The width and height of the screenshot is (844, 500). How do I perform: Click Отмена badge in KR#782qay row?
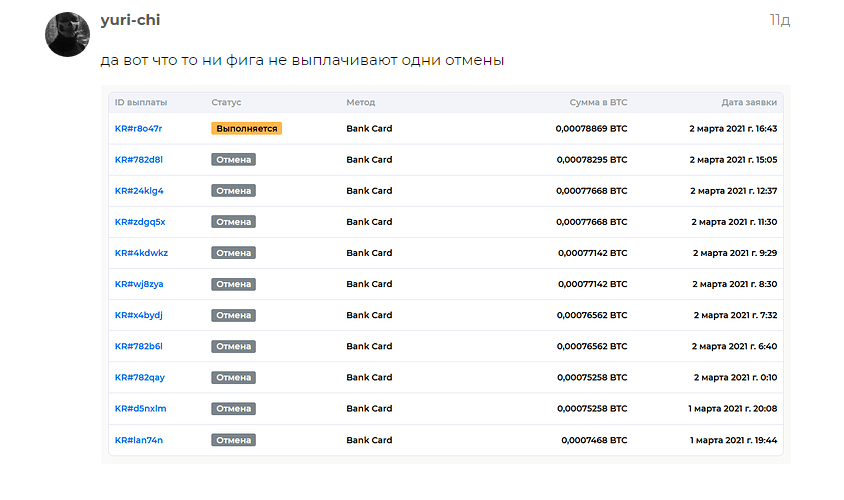234,377
